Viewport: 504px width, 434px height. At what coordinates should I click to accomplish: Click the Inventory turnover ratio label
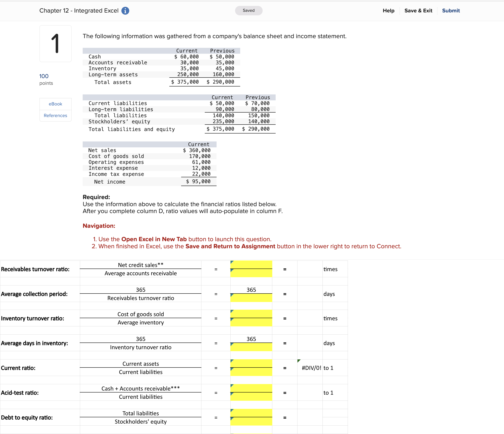pos(33,318)
